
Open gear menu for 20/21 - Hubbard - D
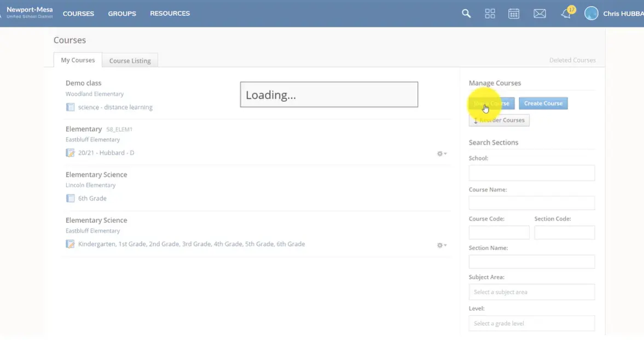tap(441, 154)
